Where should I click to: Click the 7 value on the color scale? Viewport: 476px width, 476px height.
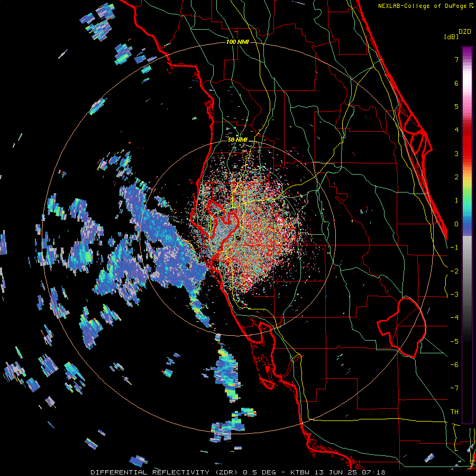(x=456, y=59)
